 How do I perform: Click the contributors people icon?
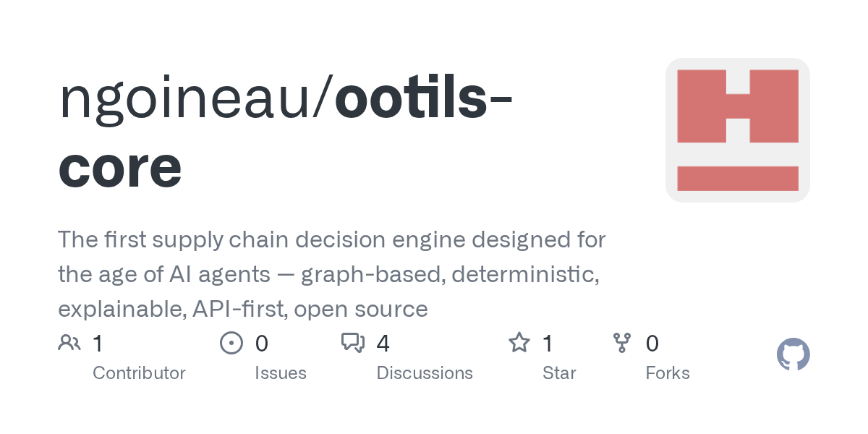click(x=69, y=343)
